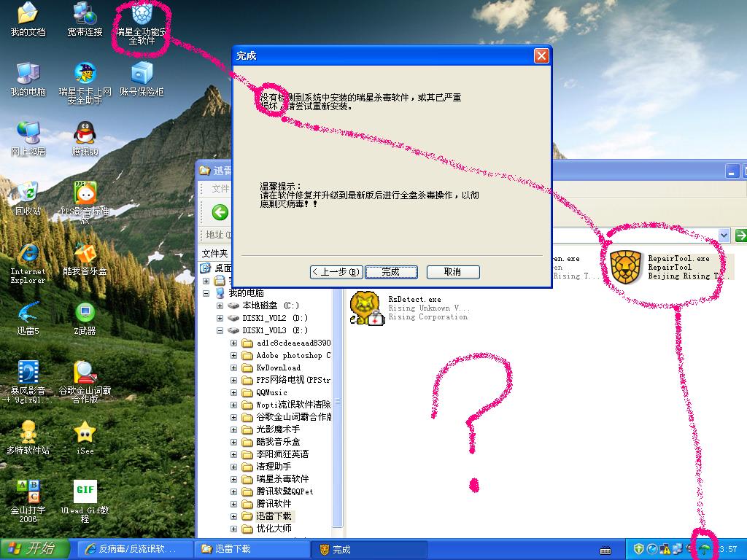Minimize the 迅雷下载 Explorer window
Viewport: 747px width, 560px height.
click(x=732, y=171)
